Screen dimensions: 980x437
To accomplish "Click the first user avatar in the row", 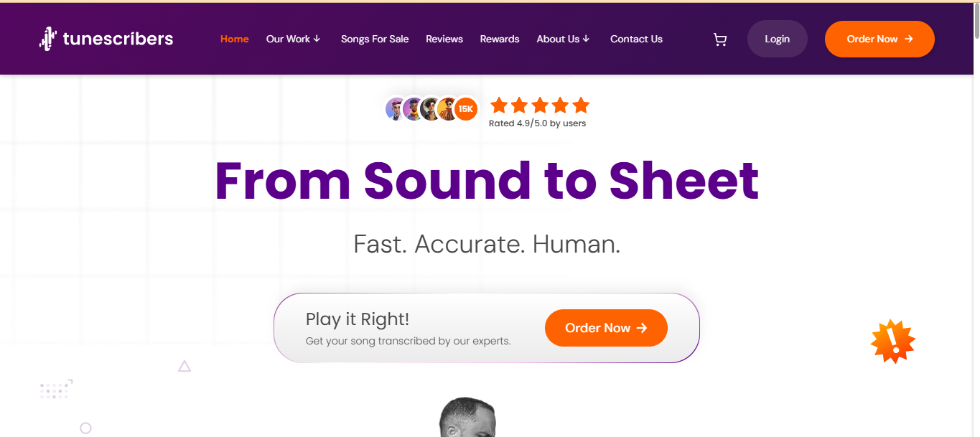I will pyautogui.click(x=396, y=109).
